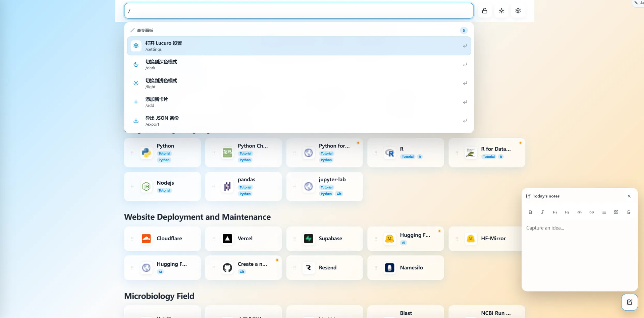Insert a bullet list in the notes

(x=604, y=212)
